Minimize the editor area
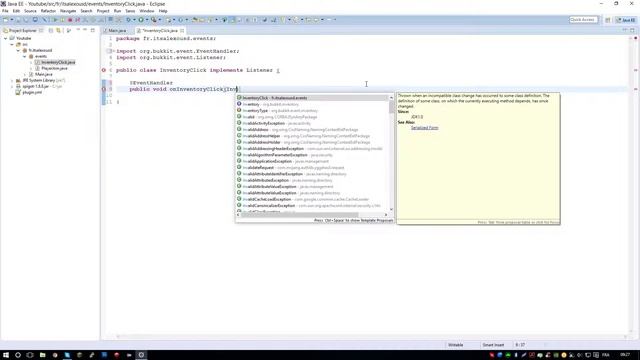 tap(624, 30)
